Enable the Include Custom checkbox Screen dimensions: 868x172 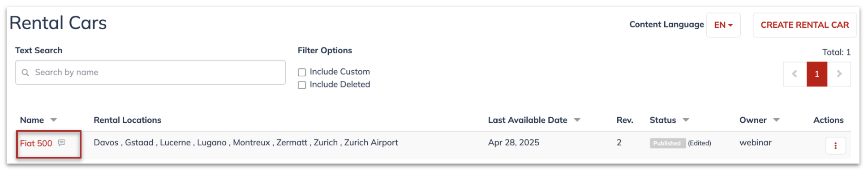pyautogui.click(x=302, y=72)
